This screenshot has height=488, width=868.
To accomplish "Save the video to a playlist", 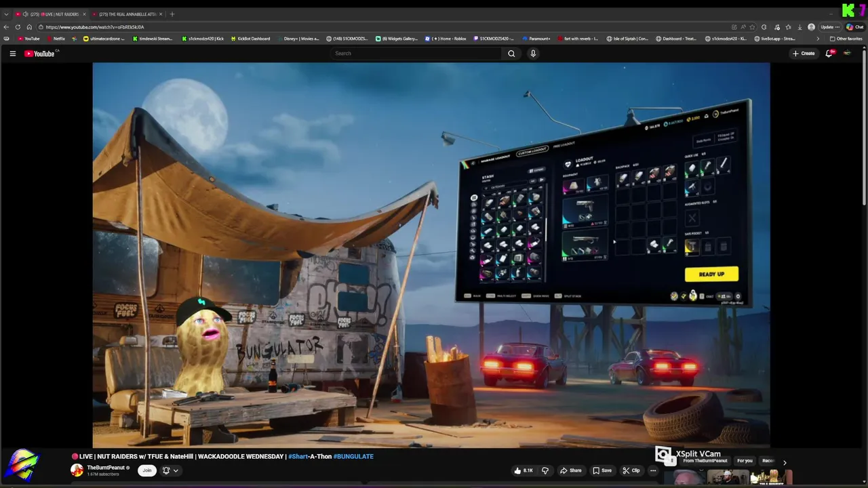I will click(602, 470).
